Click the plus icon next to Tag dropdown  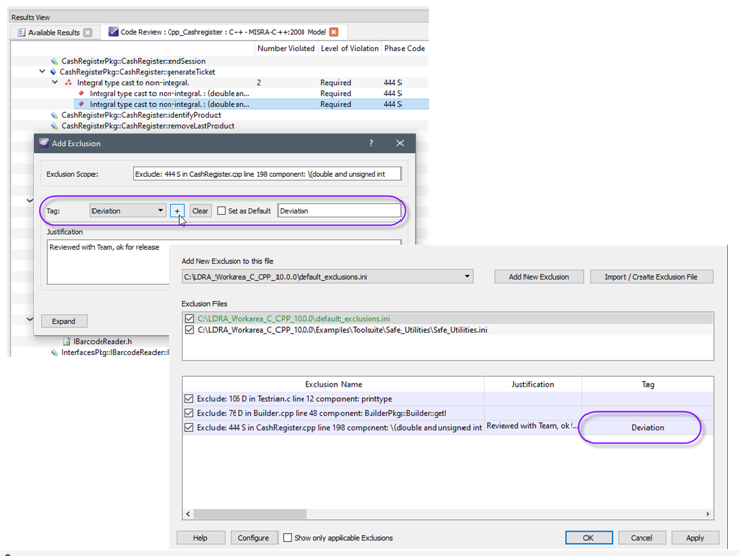(x=177, y=211)
